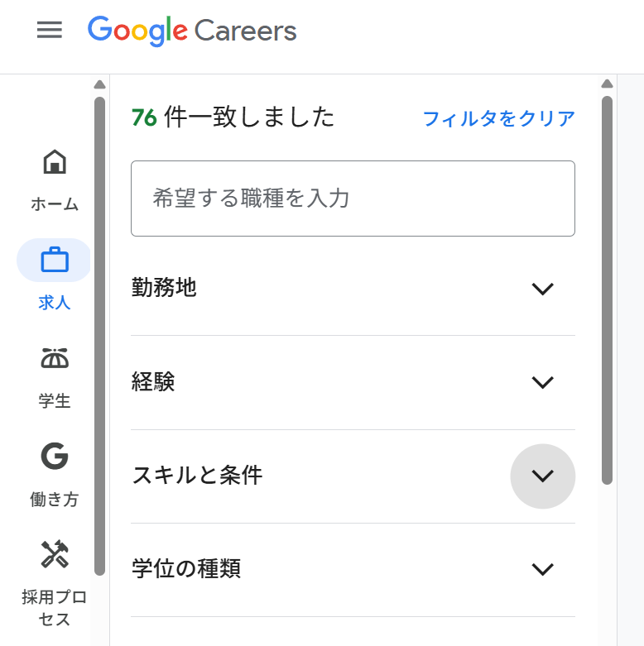
Task: Expand the 学位の種類 filter chevron
Action: click(542, 569)
